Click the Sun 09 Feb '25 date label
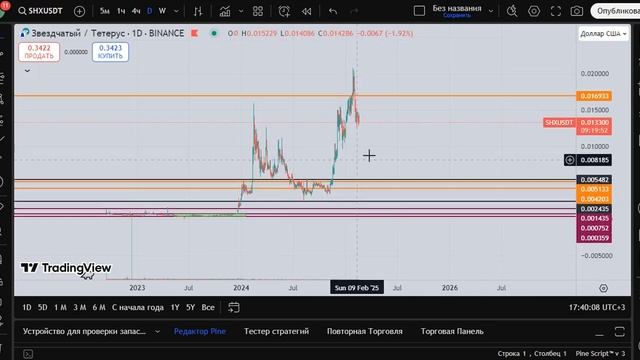640x360 pixels. (x=357, y=288)
